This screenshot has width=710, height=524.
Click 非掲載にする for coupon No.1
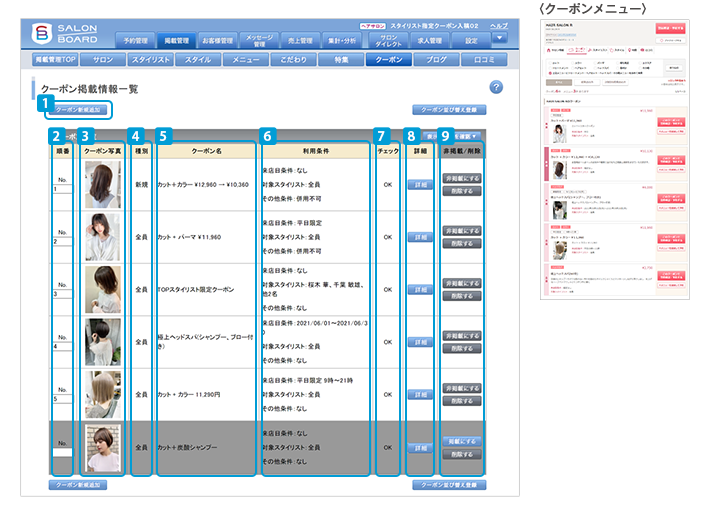coord(462,178)
